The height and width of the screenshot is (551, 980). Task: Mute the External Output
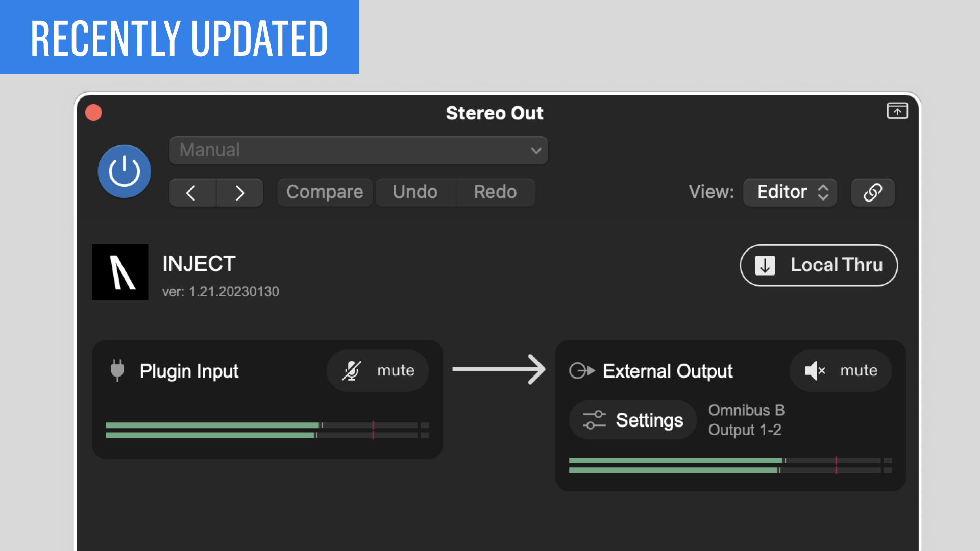coord(841,370)
